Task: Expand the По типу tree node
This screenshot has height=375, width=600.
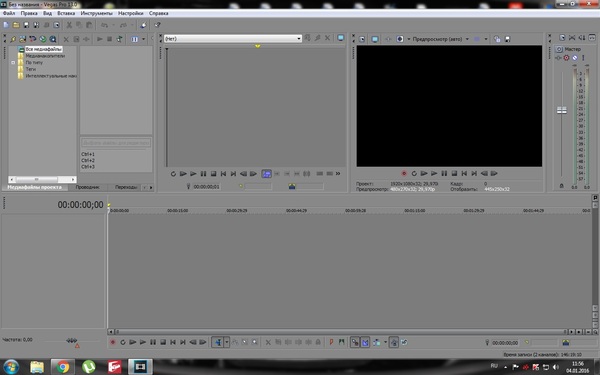Action: point(13,62)
